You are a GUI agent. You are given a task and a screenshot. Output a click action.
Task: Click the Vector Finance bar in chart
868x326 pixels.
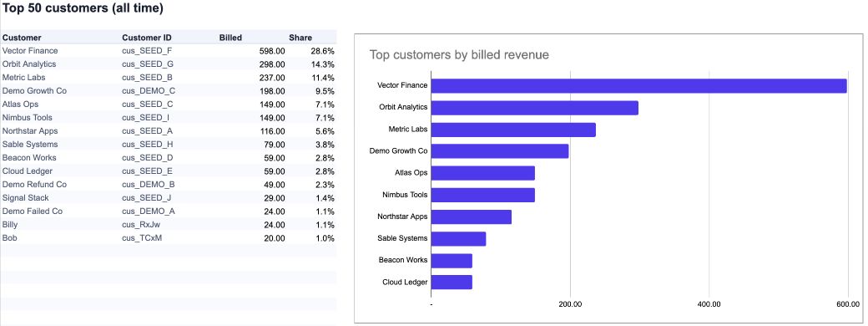coord(638,86)
